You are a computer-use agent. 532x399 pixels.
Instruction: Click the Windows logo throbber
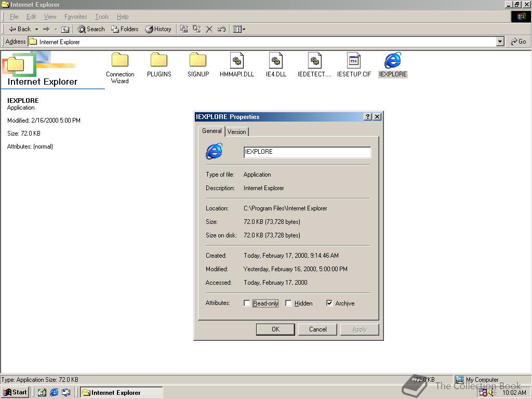521,17
